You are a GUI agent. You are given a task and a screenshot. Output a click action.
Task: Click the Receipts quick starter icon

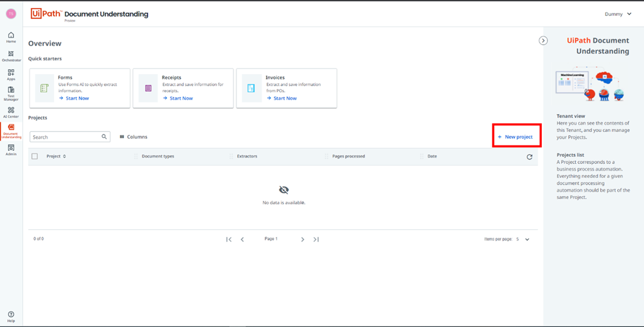[x=148, y=88]
